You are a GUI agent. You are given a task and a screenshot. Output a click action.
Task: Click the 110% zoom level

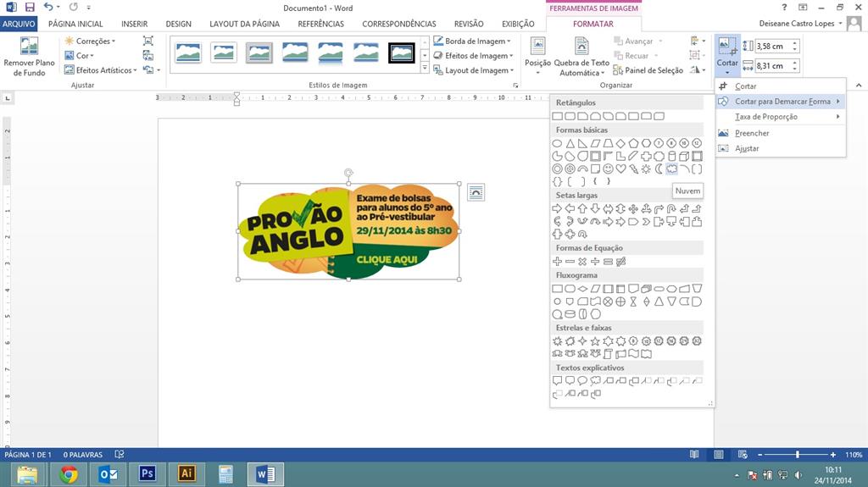click(x=853, y=454)
